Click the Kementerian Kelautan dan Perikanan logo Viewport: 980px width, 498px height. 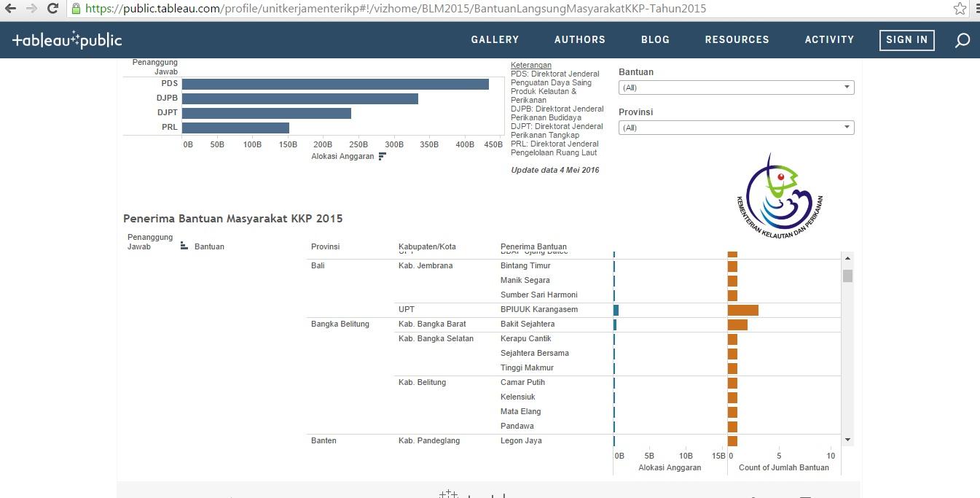tap(779, 197)
